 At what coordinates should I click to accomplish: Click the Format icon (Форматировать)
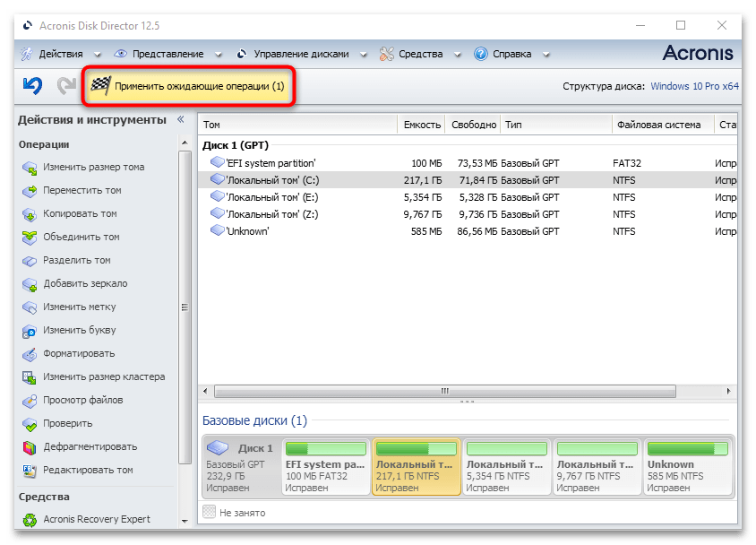[x=30, y=354]
